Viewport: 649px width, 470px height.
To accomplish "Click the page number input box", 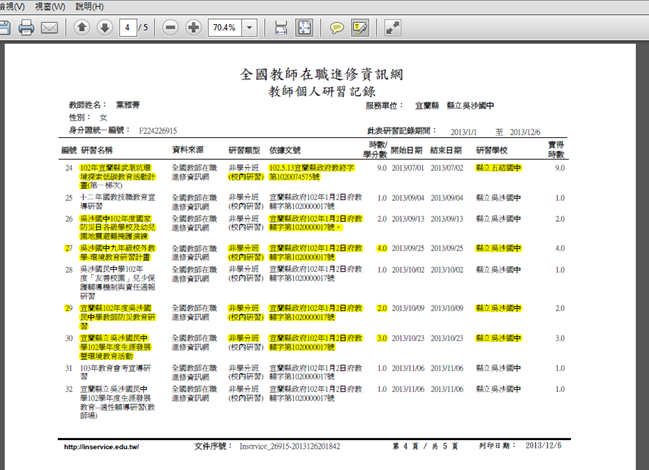I will 128,28.
